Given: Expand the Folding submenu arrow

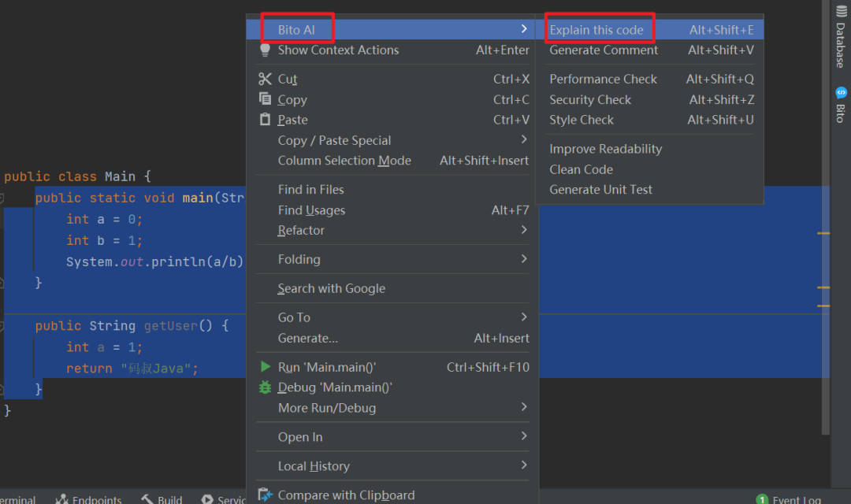Looking at the screenshot, I should pyautogui.click(x=524, y=259).
